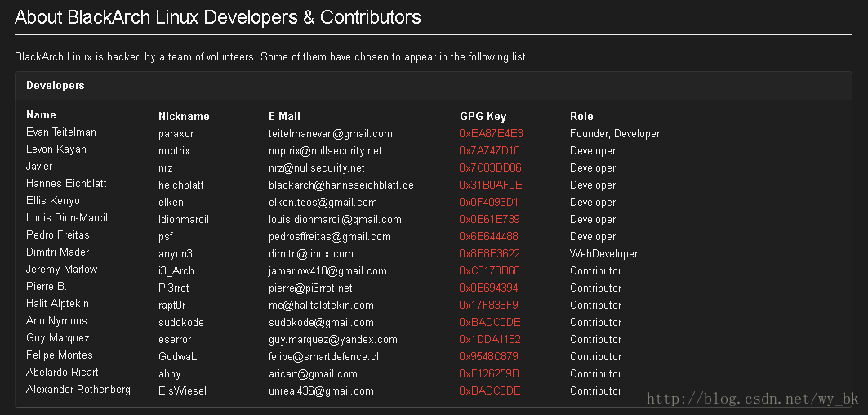This screenshot has width=868, height=415.
Task: Select the name Louis Dion-Marcil
Action: 66,218
